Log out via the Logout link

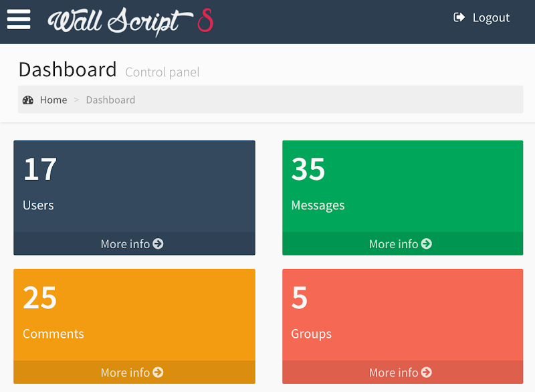click(481, 17)
